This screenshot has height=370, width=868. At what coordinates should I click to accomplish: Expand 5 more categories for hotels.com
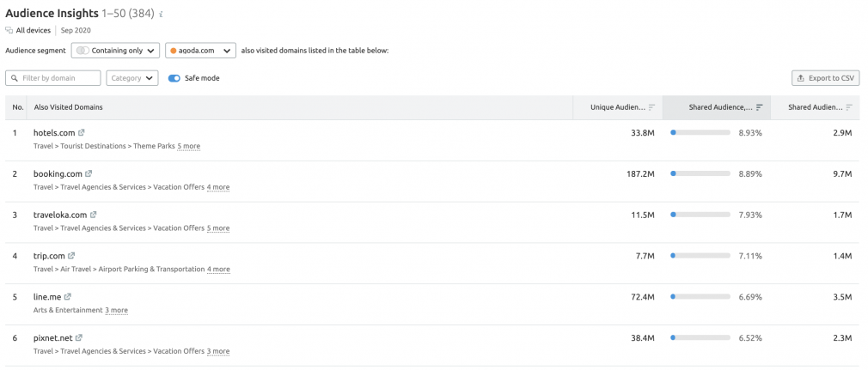(x=189, y=147)
